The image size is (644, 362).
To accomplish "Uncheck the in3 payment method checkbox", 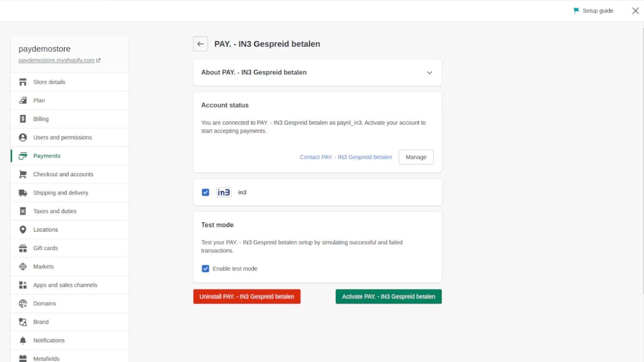I will [206, 193].
